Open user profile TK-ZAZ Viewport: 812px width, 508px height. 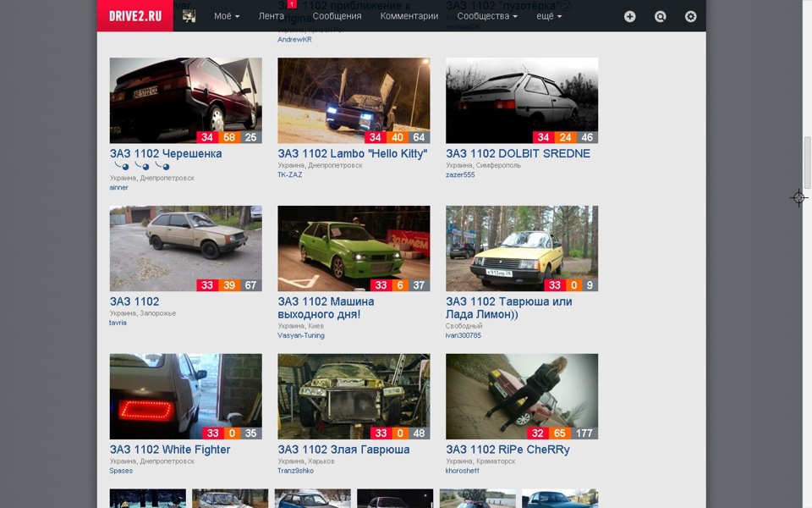[289, 174]
